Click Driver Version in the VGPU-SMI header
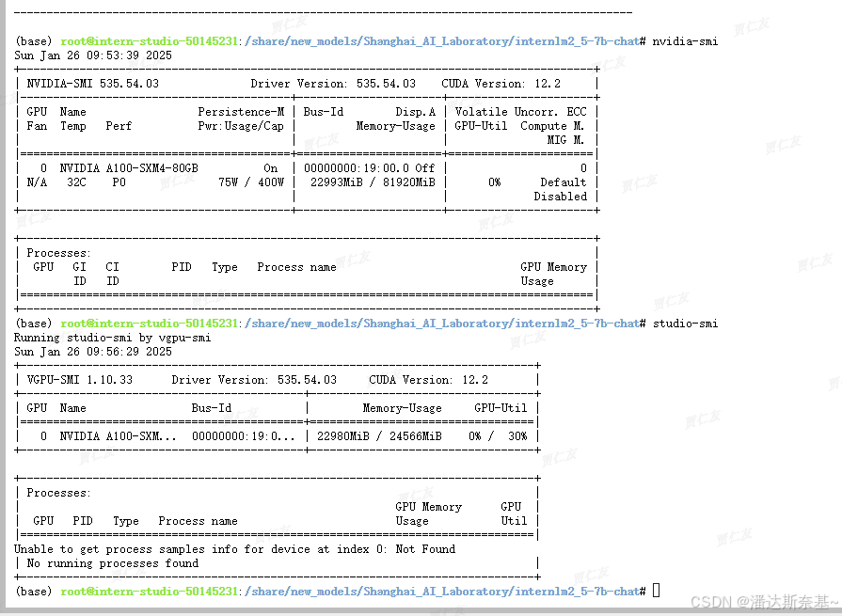 point(254,380)
